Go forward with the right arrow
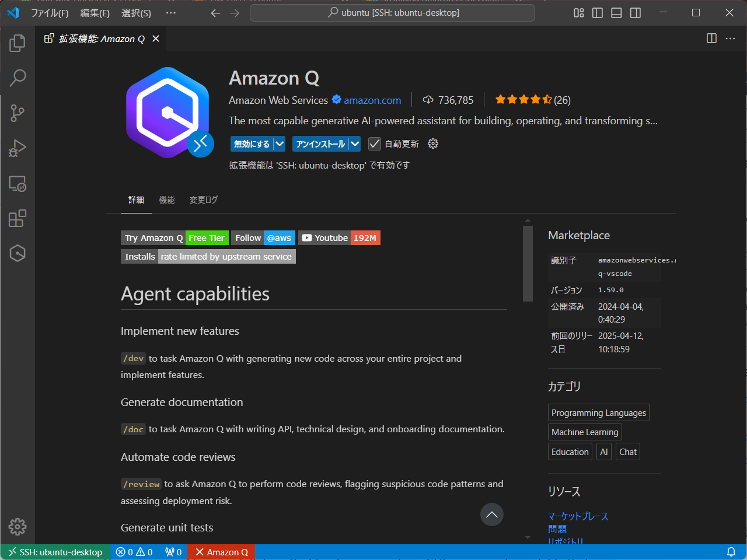 (x=235, y=13)
